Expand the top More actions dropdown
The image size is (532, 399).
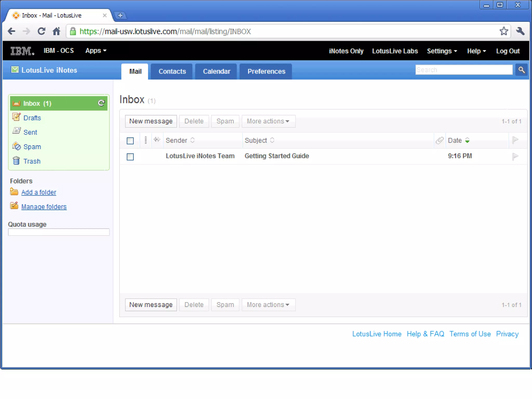point(268,121)
